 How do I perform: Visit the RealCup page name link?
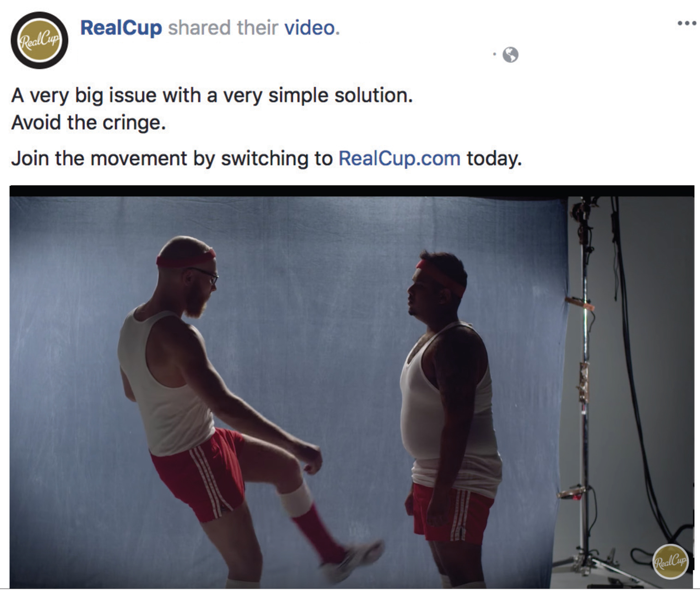pyautogui.click(x=121, y=28)
